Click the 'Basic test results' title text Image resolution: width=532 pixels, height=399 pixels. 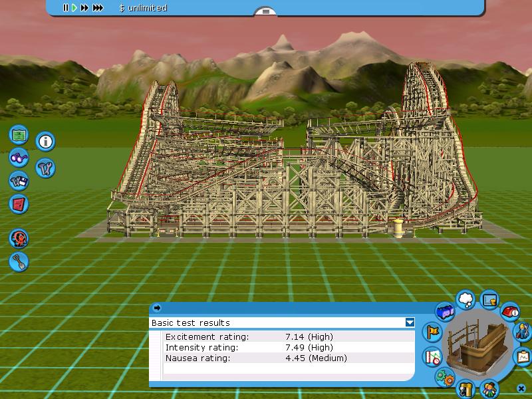point(191,323)
